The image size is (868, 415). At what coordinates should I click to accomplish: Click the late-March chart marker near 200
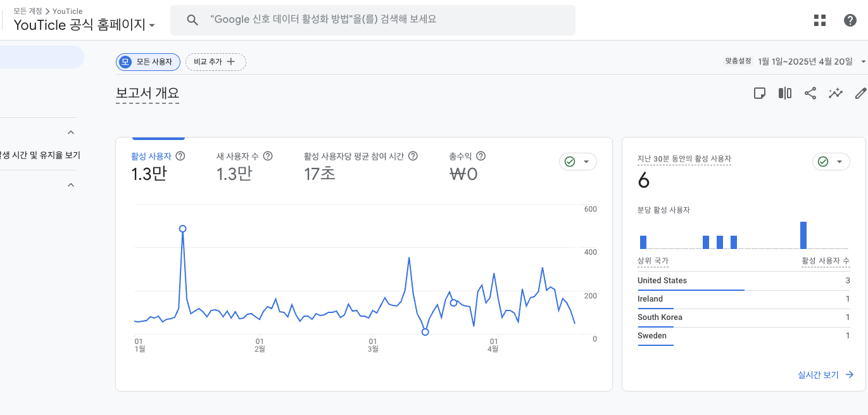click(453, 303)
